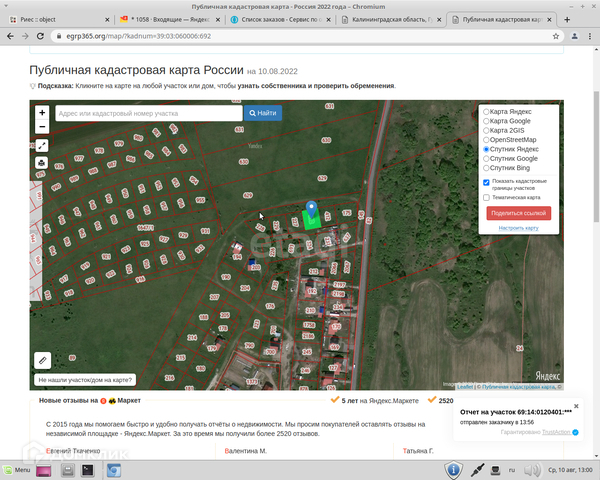Viewport: 600px width, 480px height.
Task: Open 'Настроить карту' link
Action: pos(518,228)
